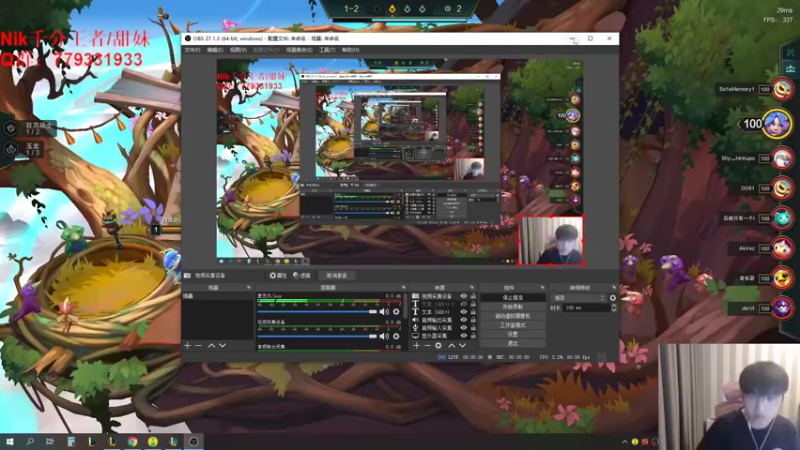Open 麦克风/Aux mixer settings gear
The height and width of the screenshot is (450, 800).
(x=396, y=311)
